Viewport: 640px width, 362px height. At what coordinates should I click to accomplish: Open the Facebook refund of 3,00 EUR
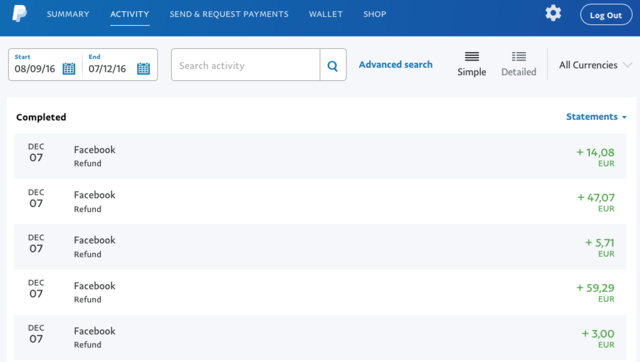coord(320,338)
